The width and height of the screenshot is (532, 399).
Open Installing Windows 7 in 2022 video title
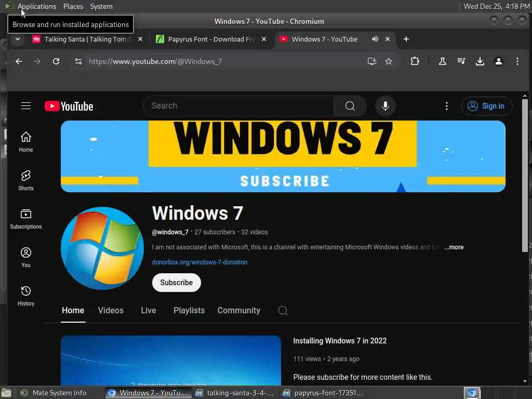pyautogui.click(x=340, y=341)
